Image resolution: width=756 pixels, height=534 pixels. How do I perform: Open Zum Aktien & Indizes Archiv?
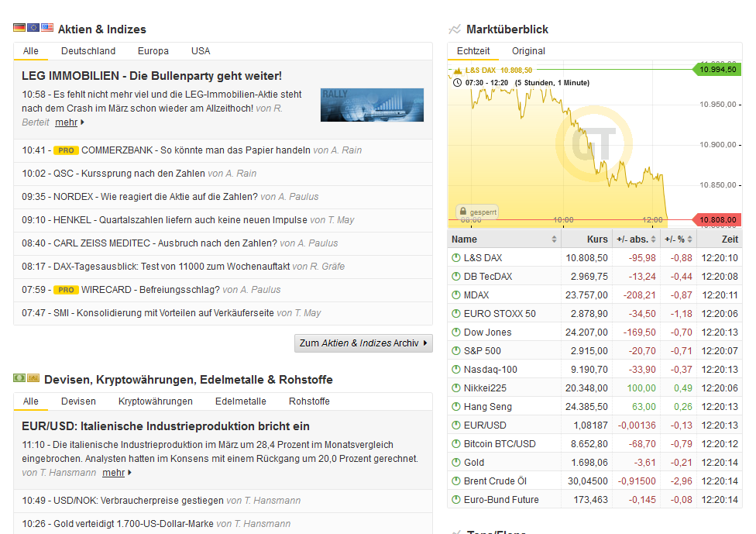363,343
